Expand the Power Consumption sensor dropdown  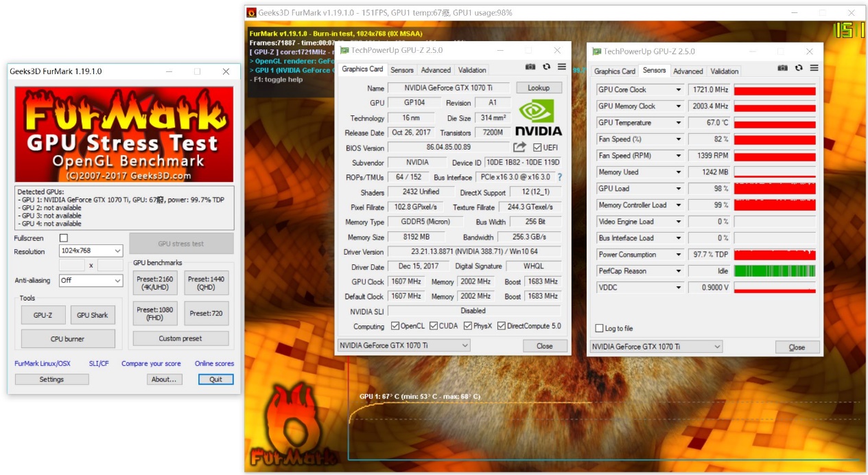coord(679,255)
